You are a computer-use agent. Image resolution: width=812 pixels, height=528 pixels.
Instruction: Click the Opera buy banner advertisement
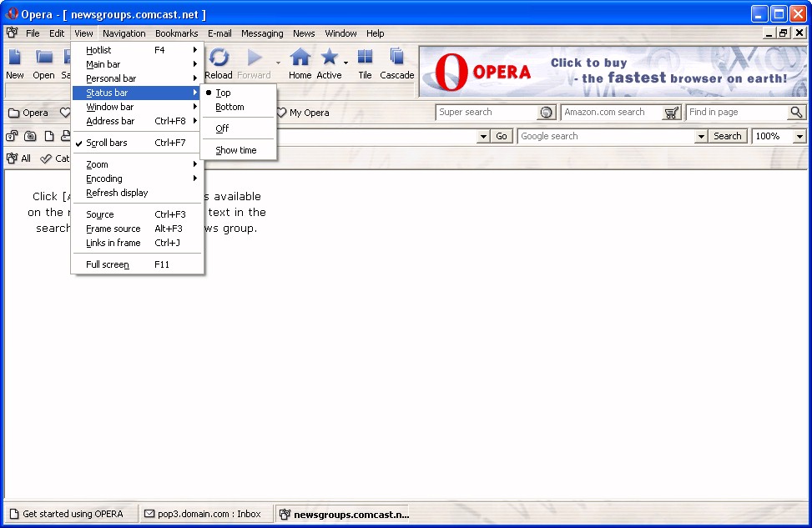tap(613, 72)
